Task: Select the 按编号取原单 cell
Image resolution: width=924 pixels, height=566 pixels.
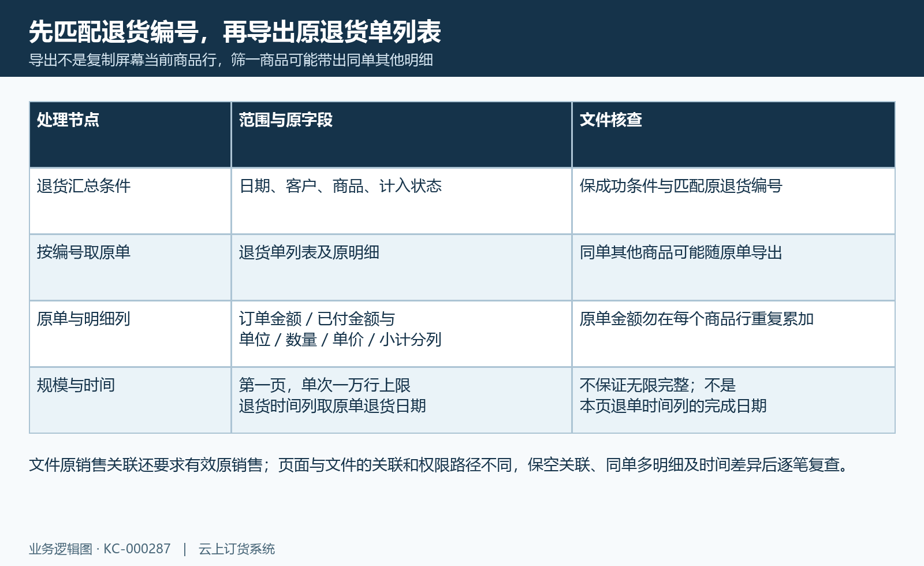Action: (130, 267)
